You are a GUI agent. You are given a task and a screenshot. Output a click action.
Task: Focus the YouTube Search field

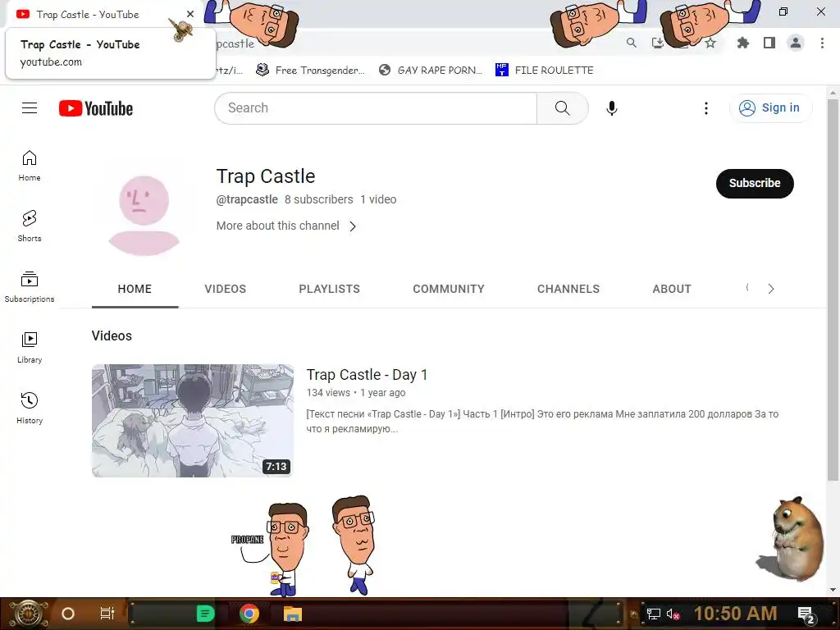(x=376, y=108)
